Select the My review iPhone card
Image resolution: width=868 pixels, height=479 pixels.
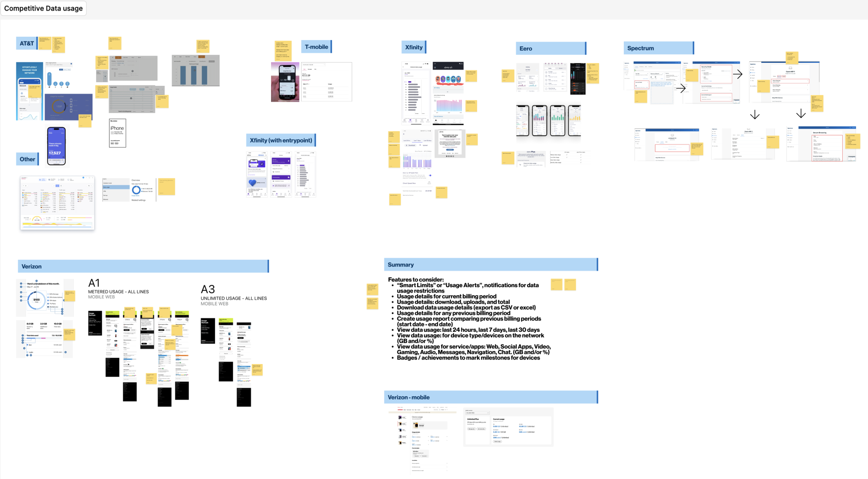point(117,133)
